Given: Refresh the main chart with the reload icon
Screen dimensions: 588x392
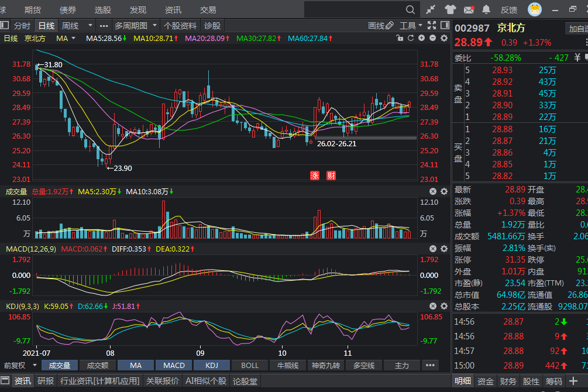Looking at the screenshot, I should click(411, 38).
